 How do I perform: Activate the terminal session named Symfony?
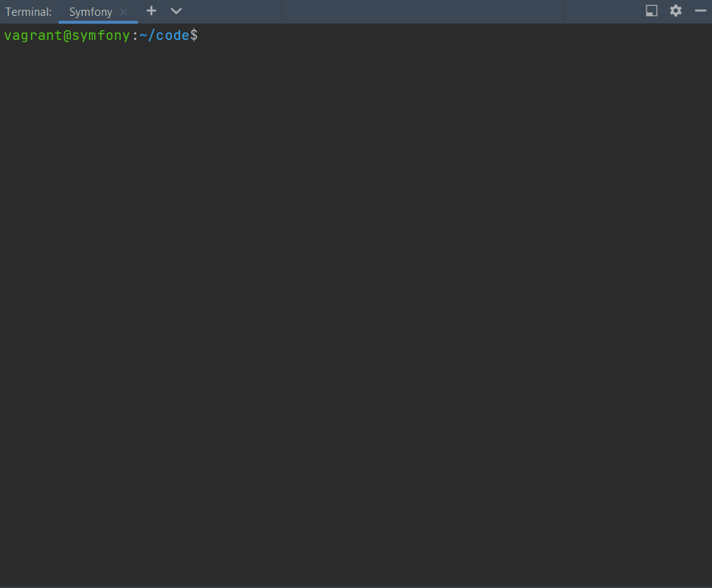tap(90, 11)
